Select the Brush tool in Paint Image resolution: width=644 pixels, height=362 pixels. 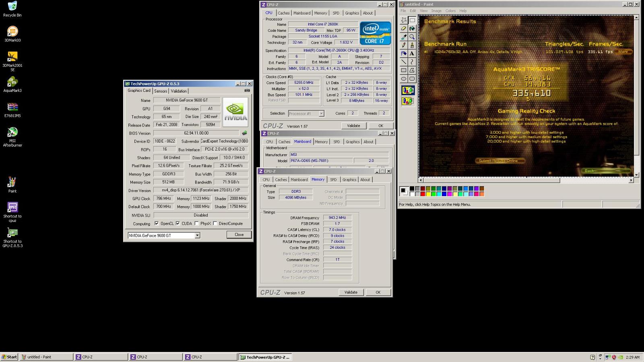tap(412, 45)
